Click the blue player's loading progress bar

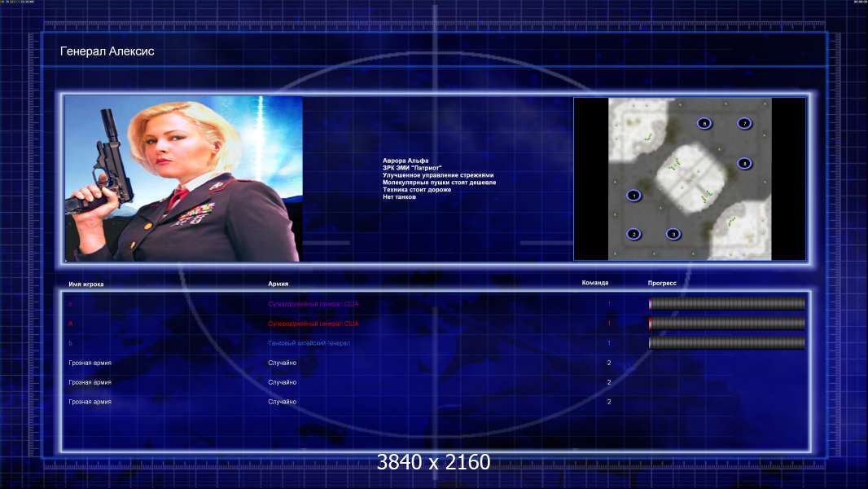tap(727, 343)
